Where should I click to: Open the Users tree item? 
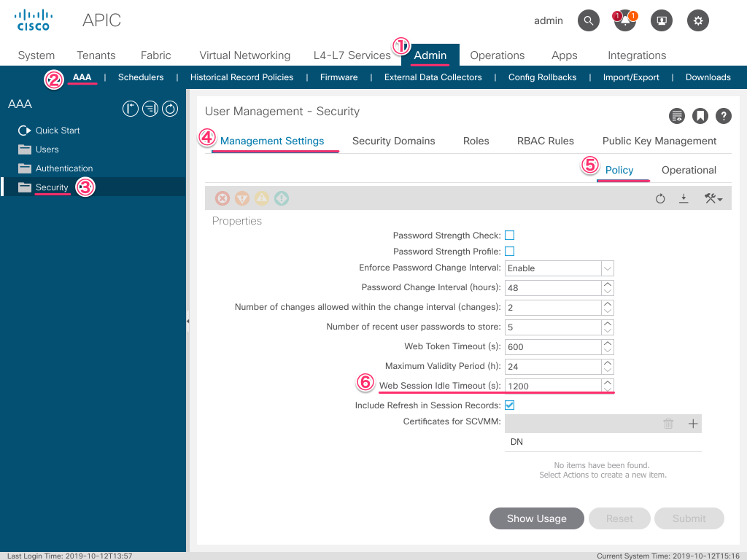point(47,149)
